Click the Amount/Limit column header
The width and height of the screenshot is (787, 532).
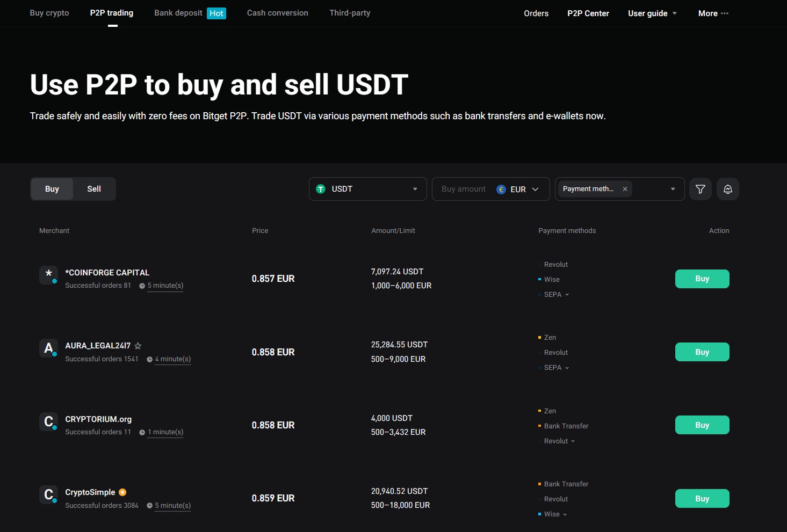pyautogui.click(x=393, y=231)
